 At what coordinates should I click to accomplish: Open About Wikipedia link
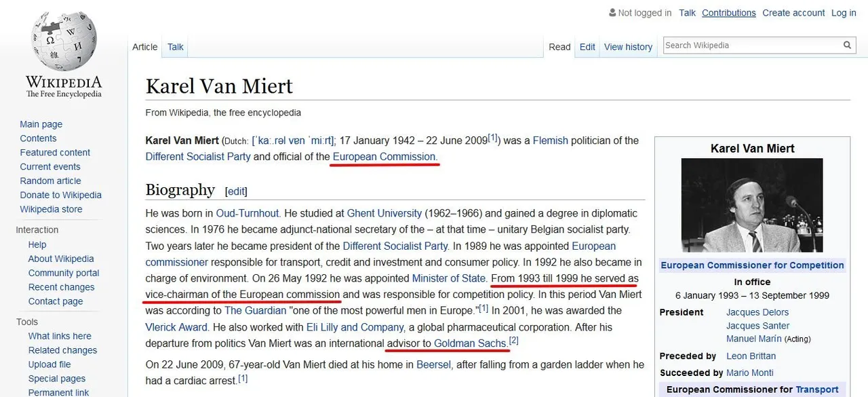[x=61, y=259]
